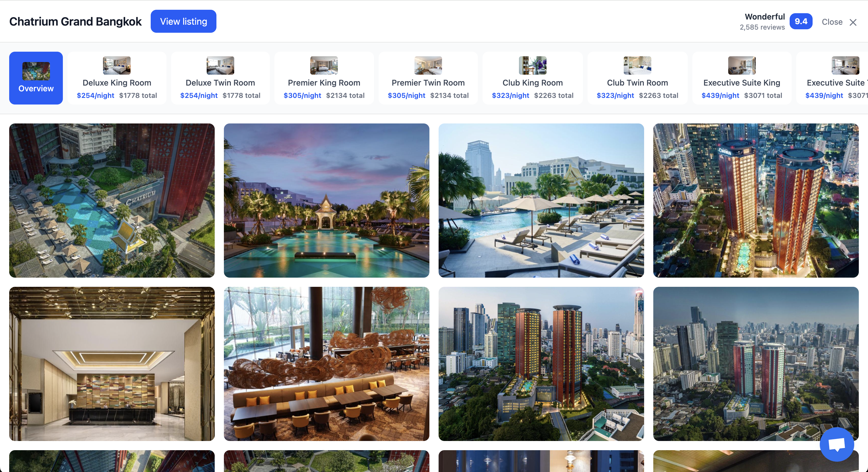Click the Overview tab thumbnail image
The height and width of the screenshot is (472, 868).
tap(36, 71)
